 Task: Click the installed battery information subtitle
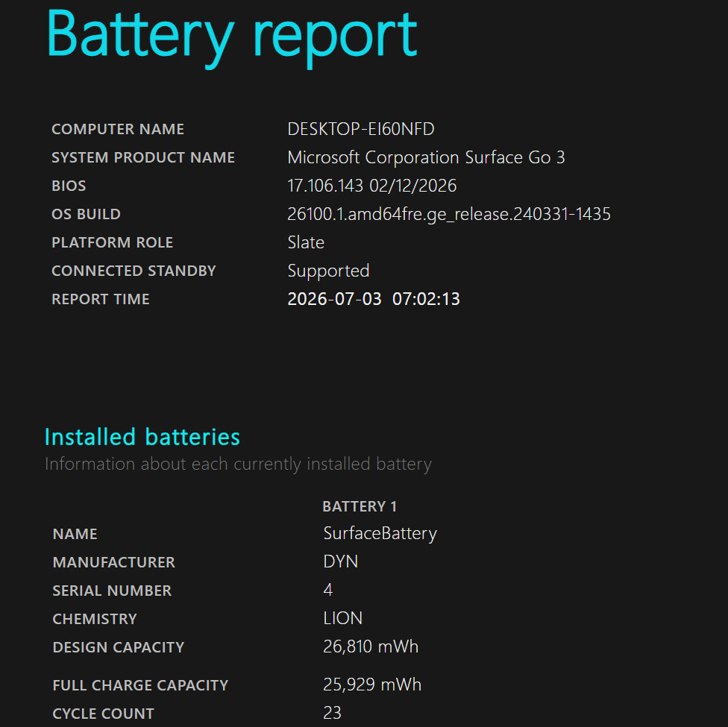tap(238, 465)
